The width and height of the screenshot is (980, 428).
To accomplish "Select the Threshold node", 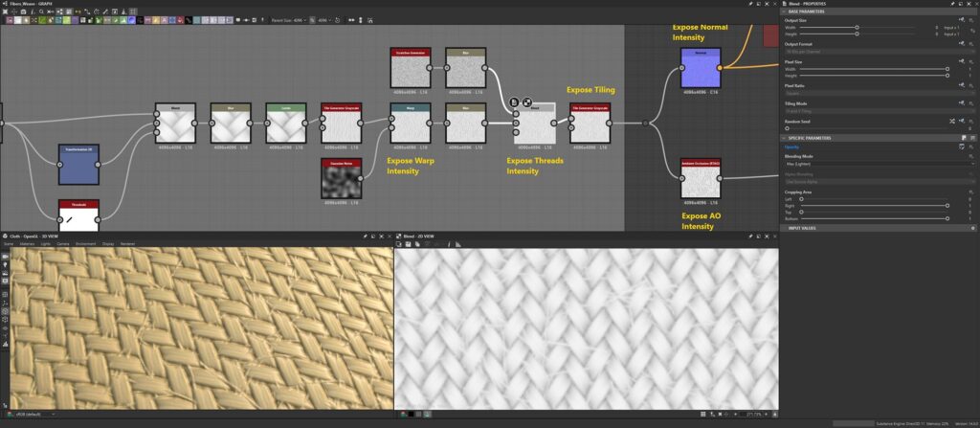I will click(78, 215).
